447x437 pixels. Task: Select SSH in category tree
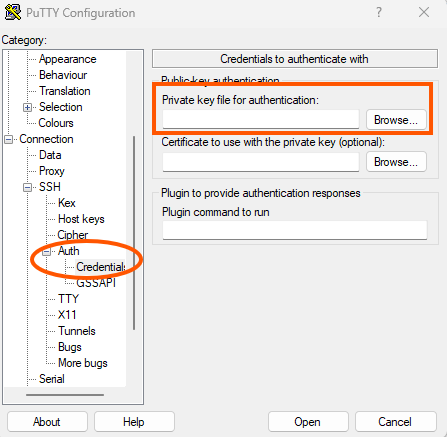[x=50, y=187]
